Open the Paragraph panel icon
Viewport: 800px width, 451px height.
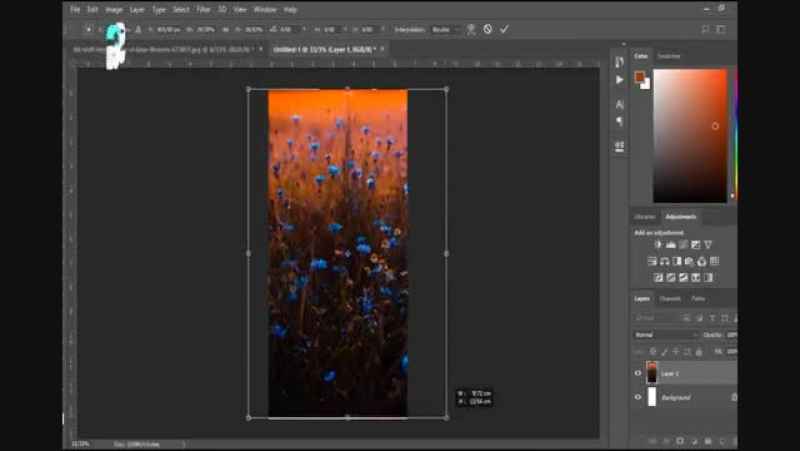pyautogui.click(x=620, y=121)
